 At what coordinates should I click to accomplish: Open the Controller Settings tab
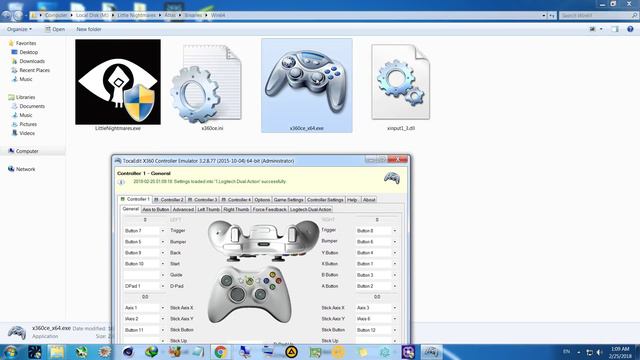click(x=325, y=200)
